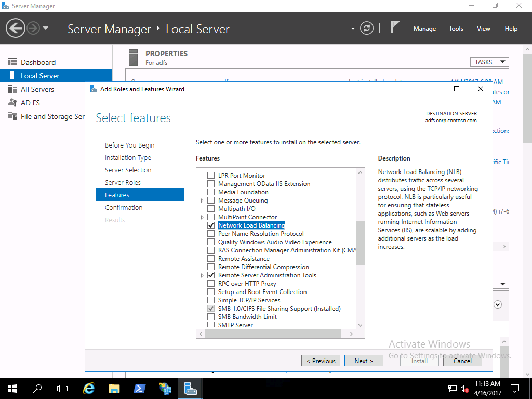Click the features list vertical scrollbar thumb
This screenshot has height=399, width=532.
(x=360, y=243)
